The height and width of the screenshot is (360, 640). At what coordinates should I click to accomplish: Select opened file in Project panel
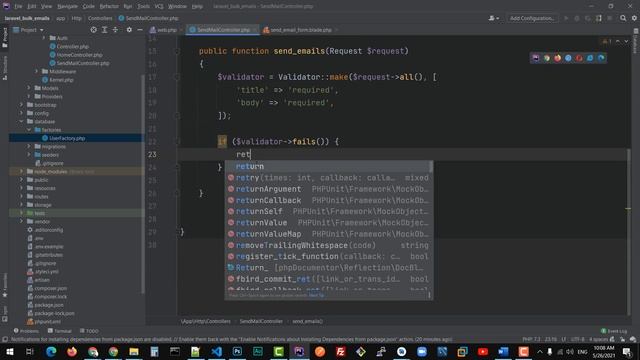[x=93, y=30]
